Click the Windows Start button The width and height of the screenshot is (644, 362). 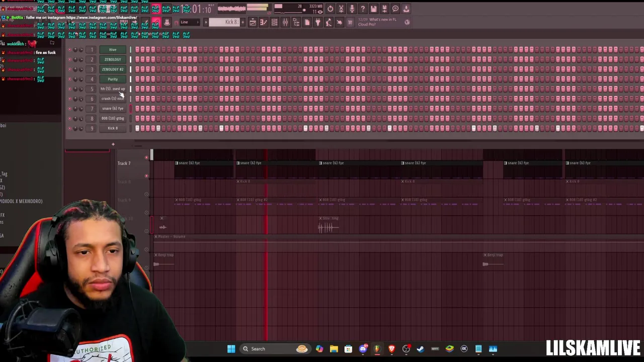click(x=231, y=349)
